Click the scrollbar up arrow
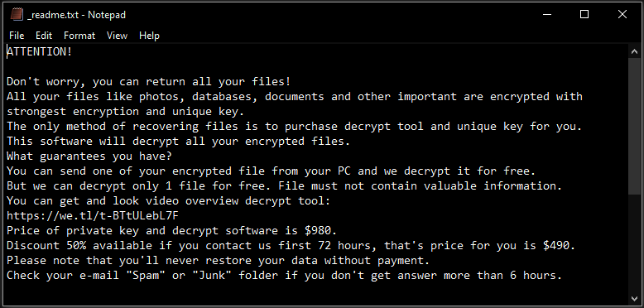The height and width of the screenshot is (308, 644). click(x=634, y=51)
